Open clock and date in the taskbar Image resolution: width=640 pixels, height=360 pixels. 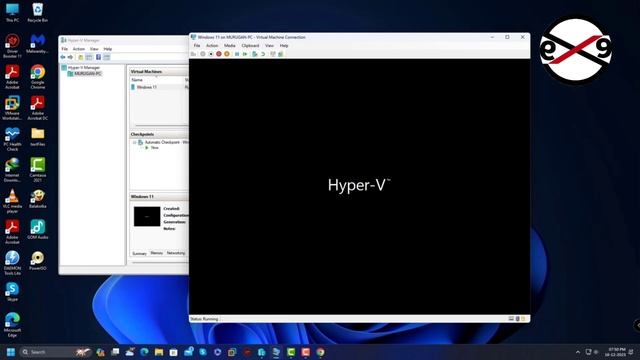coord(617,352)
